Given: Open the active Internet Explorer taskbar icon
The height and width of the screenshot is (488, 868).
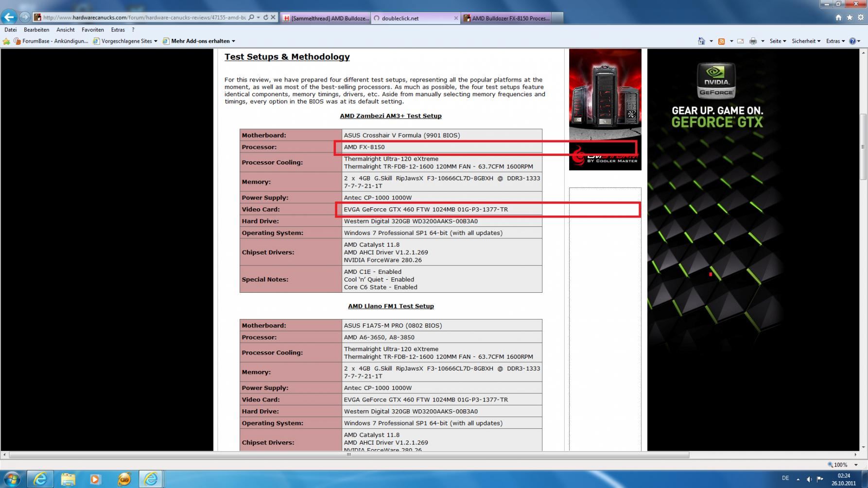Looking at the screenshot, I should click(151, 479).
